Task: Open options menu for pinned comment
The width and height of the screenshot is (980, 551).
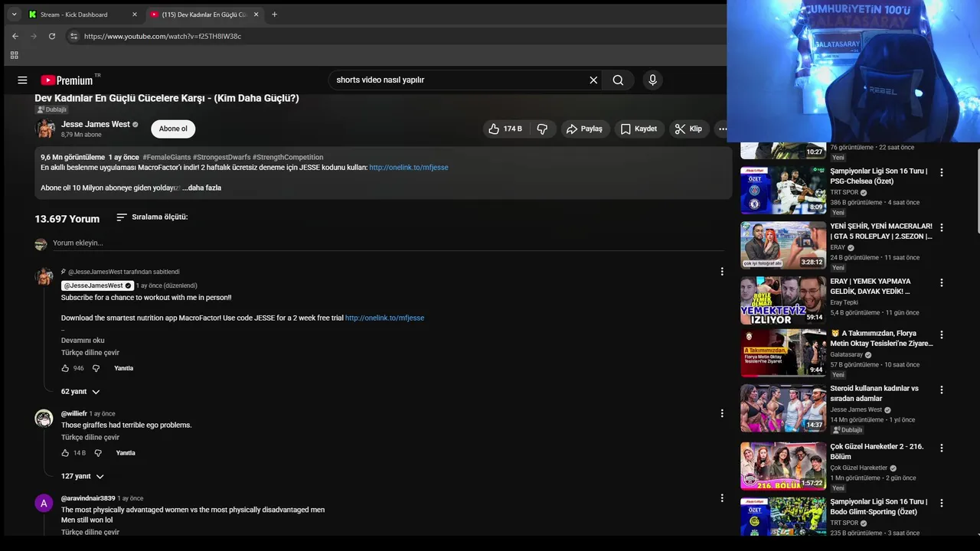Action: click(x=721, y=272)
